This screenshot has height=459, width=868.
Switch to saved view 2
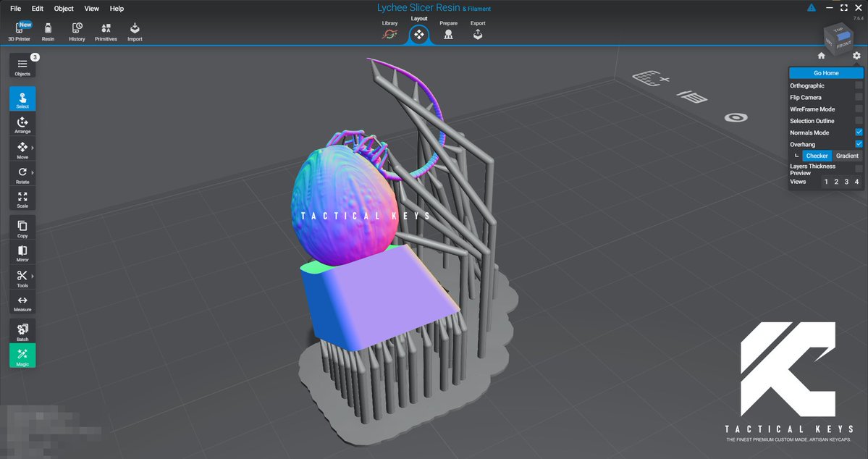click(x=836, y=182)
